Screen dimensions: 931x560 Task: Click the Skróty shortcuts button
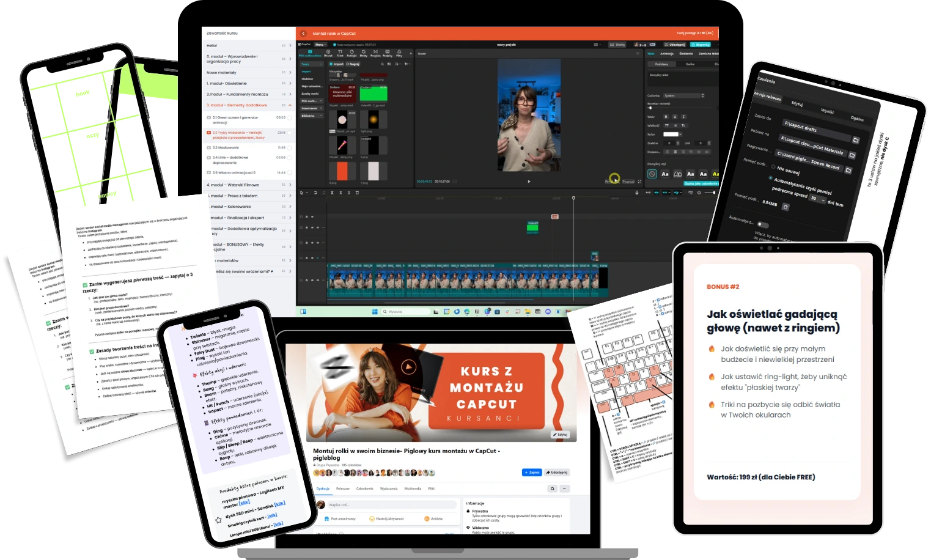(x=618, y=45)
